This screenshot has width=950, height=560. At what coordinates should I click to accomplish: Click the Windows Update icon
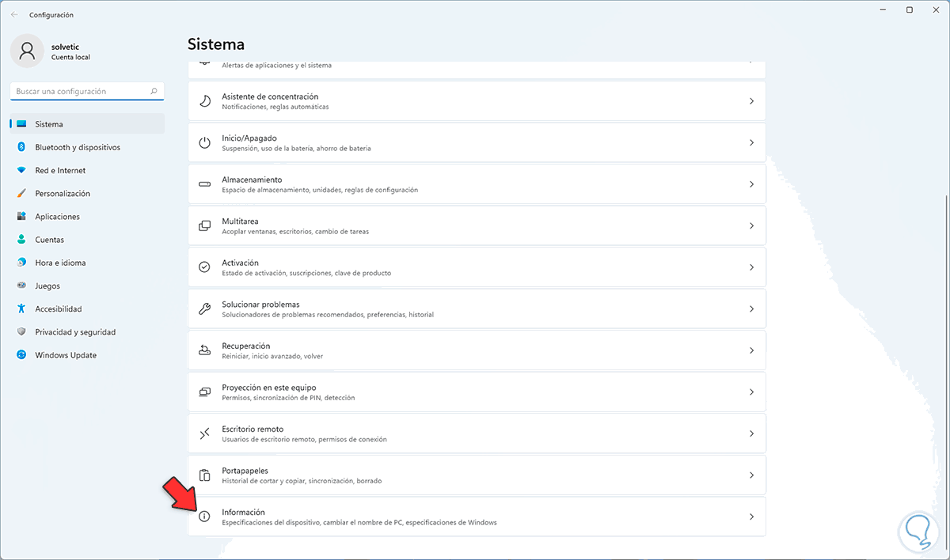pyautogui.click(x=21, y=355)
